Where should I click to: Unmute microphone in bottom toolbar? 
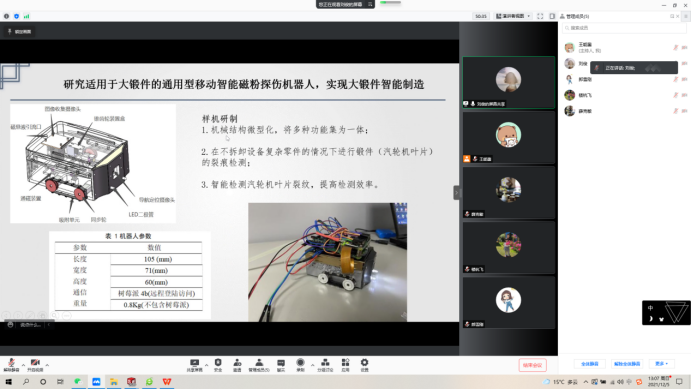(x=11, y=365)
